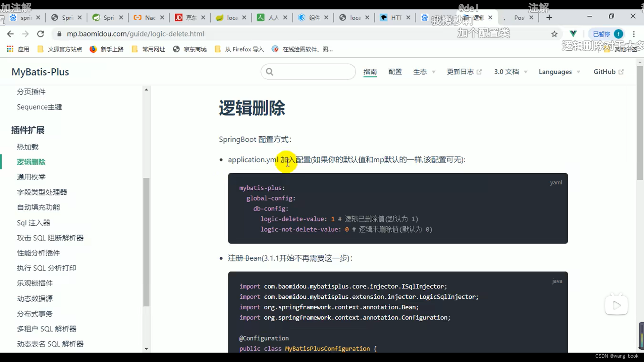This screenshot has height=362, width=644.
Task: Select the 指南 navigation item
Action: pos(370,72)
